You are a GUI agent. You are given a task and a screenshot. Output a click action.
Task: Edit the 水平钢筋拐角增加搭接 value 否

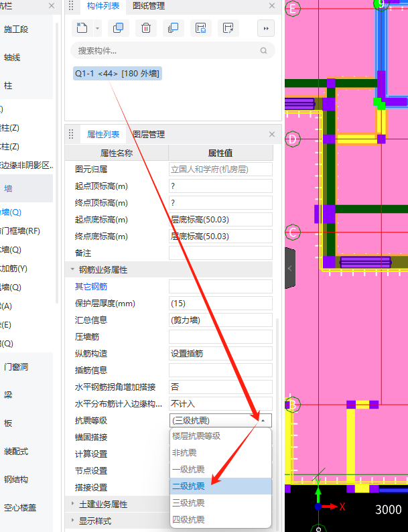click(221, 387)
